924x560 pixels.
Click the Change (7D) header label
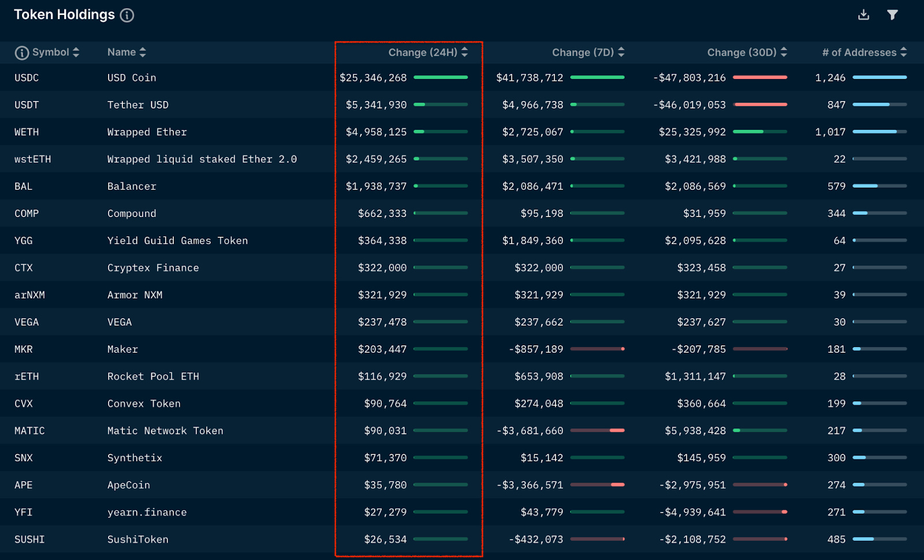[x=583, y=53]
